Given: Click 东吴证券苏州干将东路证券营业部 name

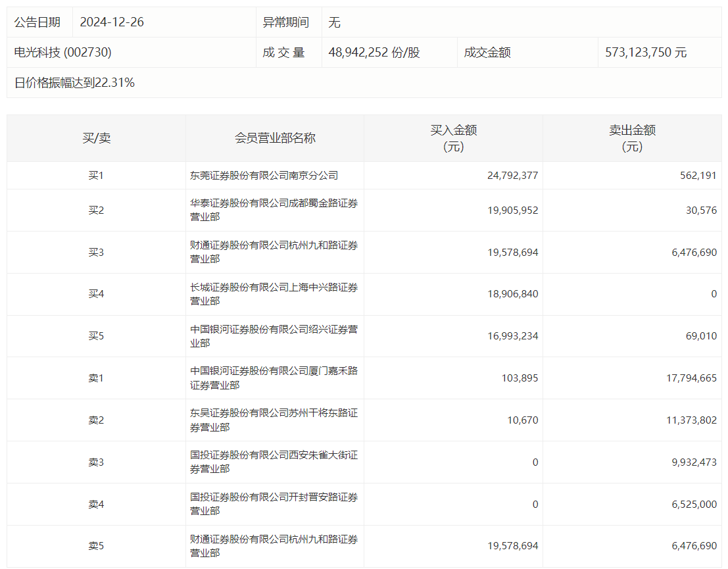Looking at the screenshot, I should point(274,420).
